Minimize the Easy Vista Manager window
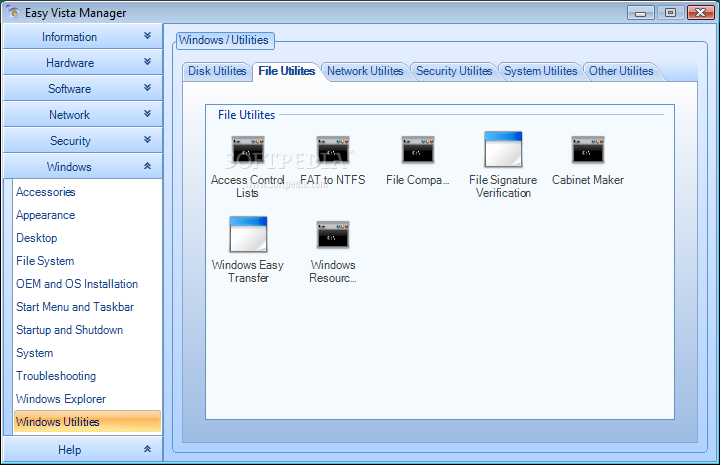Screen dimensions: 720x465 [x=641, y=13]
